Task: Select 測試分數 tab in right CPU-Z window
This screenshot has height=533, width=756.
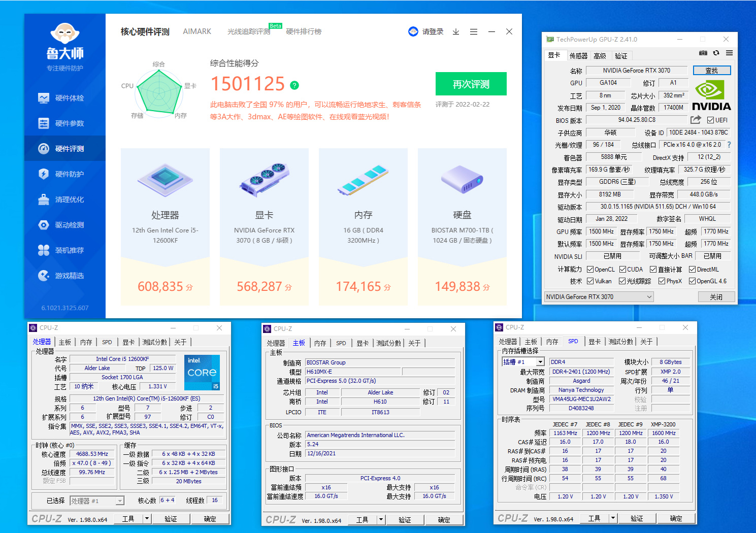Action: 621,342
